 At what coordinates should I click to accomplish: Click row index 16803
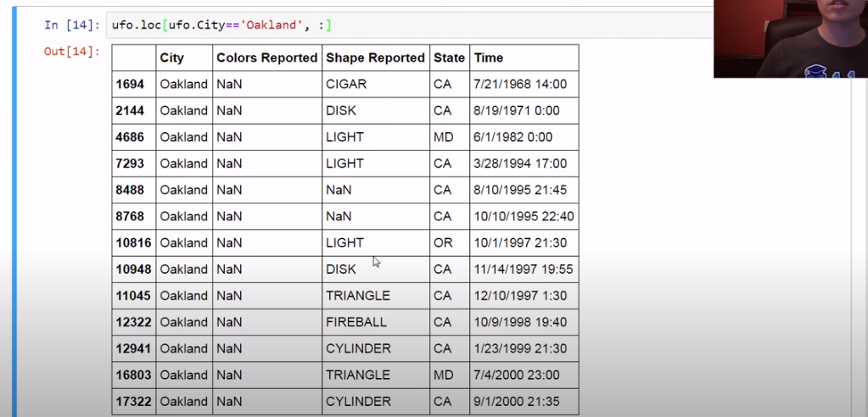tap(133, 375)
